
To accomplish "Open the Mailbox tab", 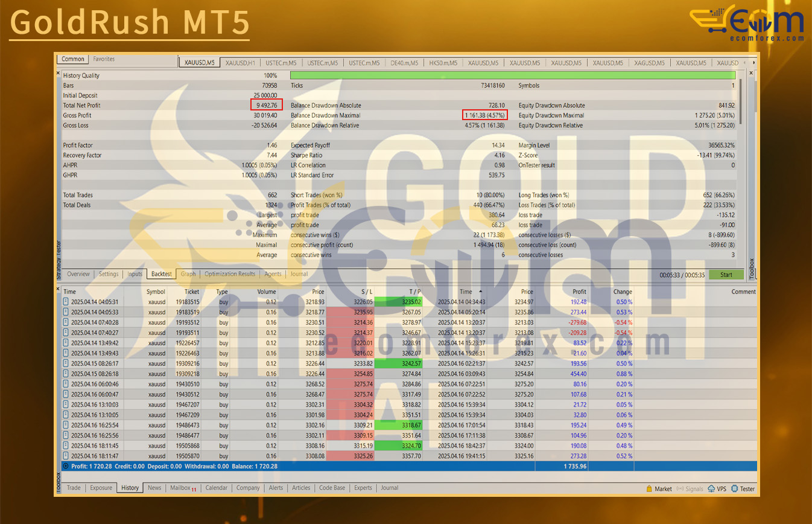I will (x=183, y=488).
